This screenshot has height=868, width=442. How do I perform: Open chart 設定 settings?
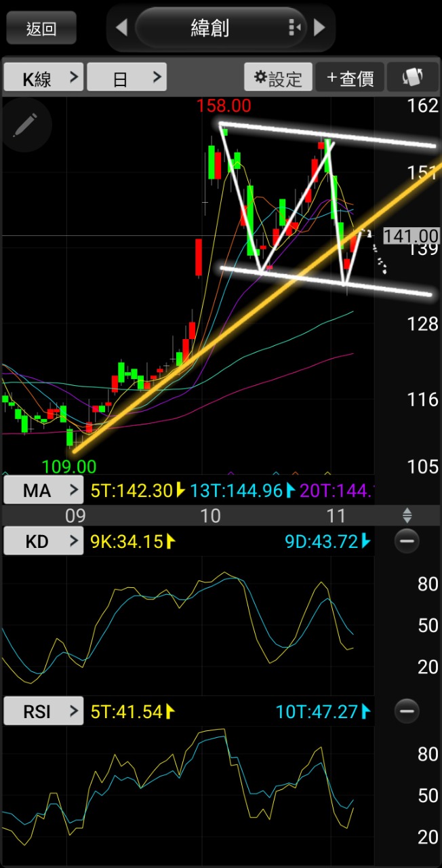click(x=278, y=77)
